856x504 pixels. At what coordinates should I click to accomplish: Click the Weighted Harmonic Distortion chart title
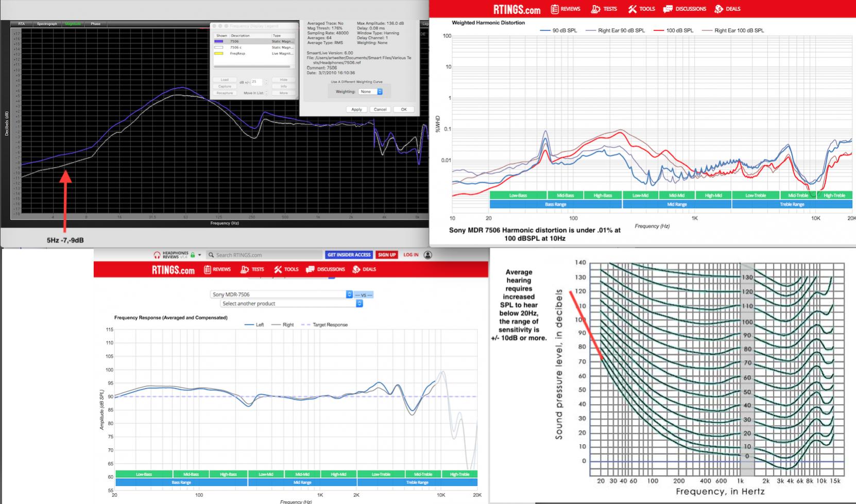click(x=488, y=23)
